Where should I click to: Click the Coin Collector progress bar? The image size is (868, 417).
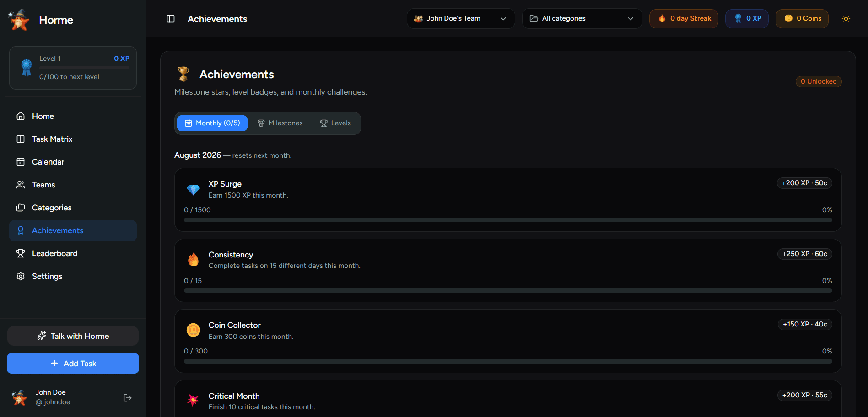[x=508, y=361]
